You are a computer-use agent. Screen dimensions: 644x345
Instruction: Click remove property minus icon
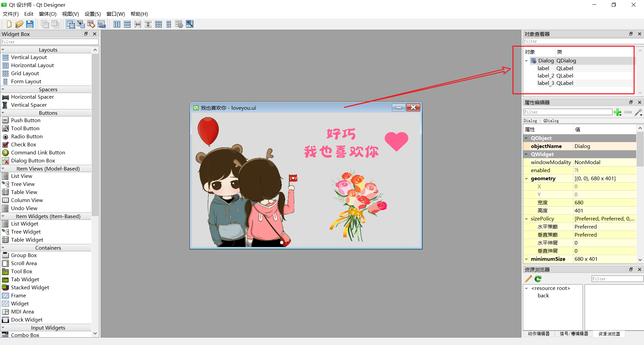tap(628, 112)
